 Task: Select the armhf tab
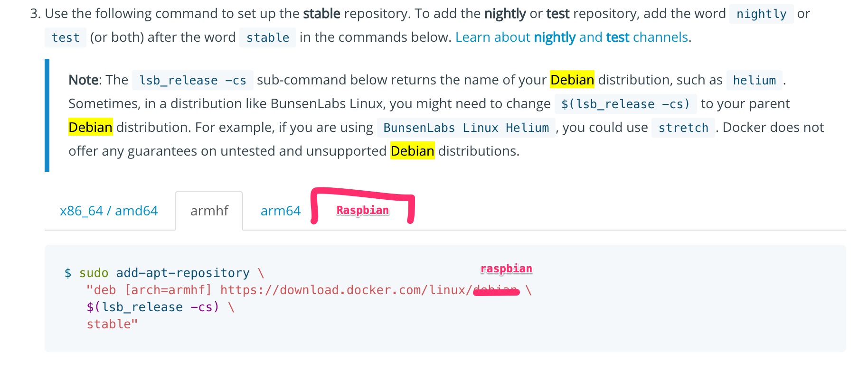[x=209, y=211]
